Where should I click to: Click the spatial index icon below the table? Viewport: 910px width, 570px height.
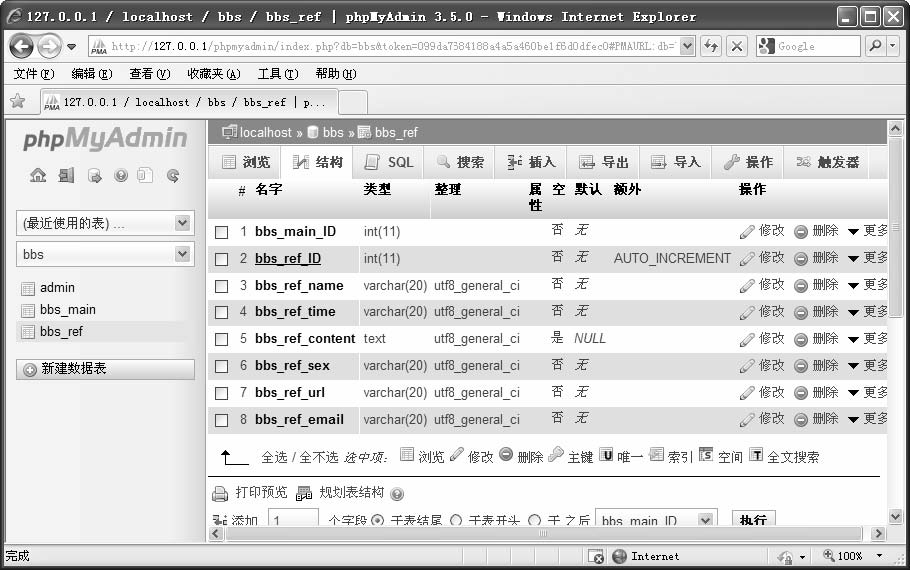tap(706, 454)
